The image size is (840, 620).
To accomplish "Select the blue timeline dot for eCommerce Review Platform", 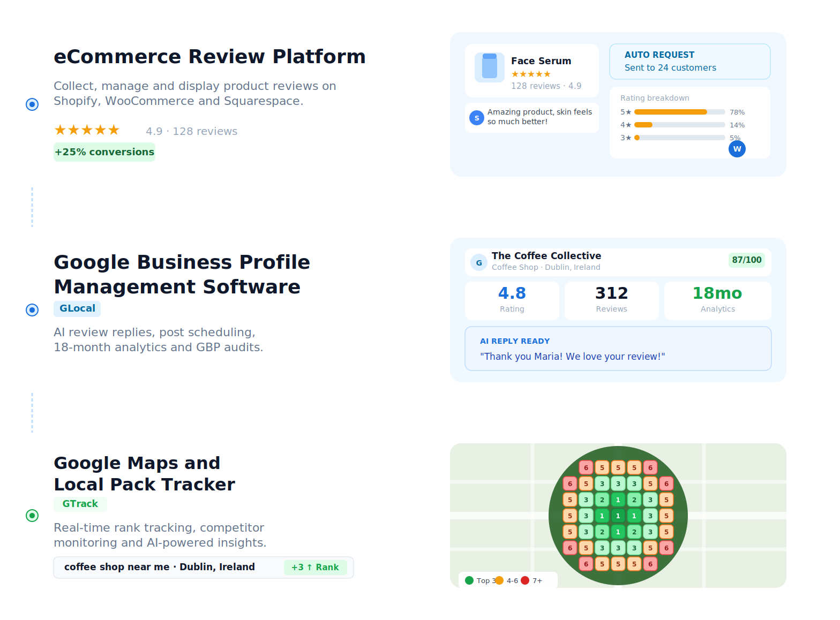I will click(x=32, y=104).
